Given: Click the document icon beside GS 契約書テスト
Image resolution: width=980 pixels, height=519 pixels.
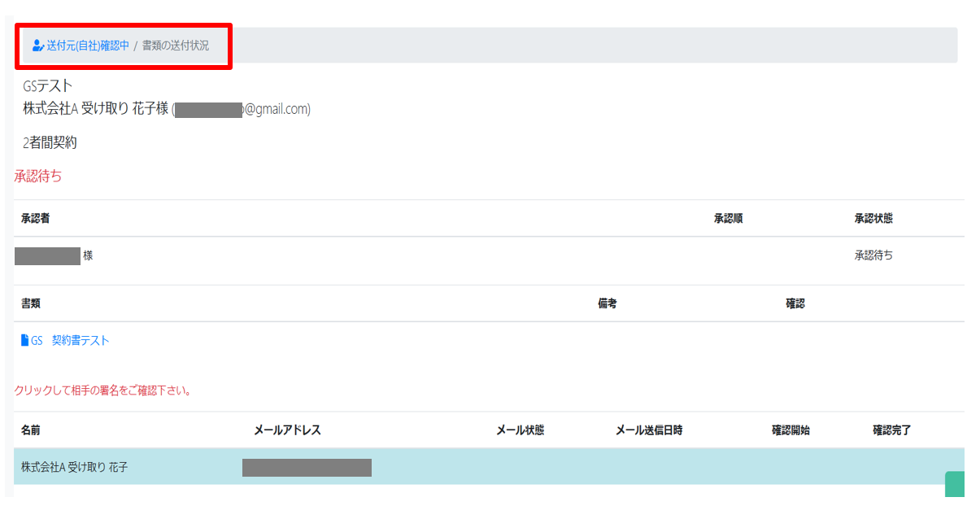Looking at the screenshot, I should [x=24, y=341].
